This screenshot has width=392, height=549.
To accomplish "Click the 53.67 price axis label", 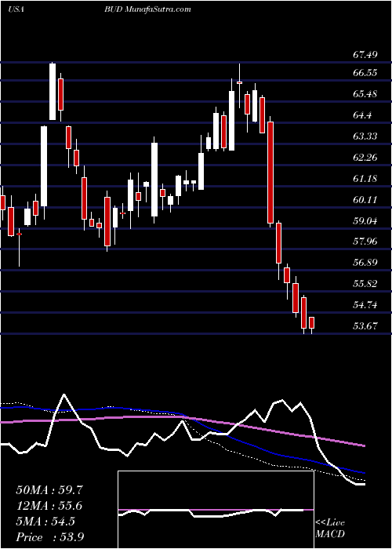I will [365, 325].
